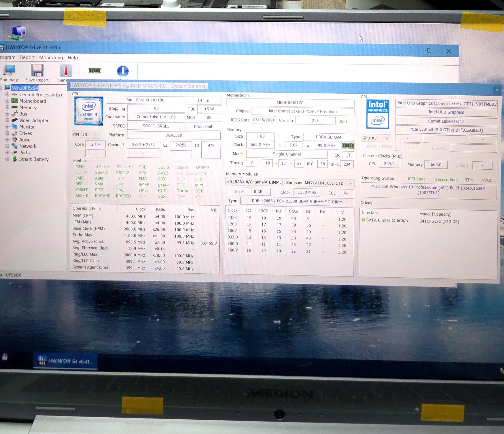The image size is (504, 434).
Task: Click the Ports icon in the tree
Action: coord(15,152)
